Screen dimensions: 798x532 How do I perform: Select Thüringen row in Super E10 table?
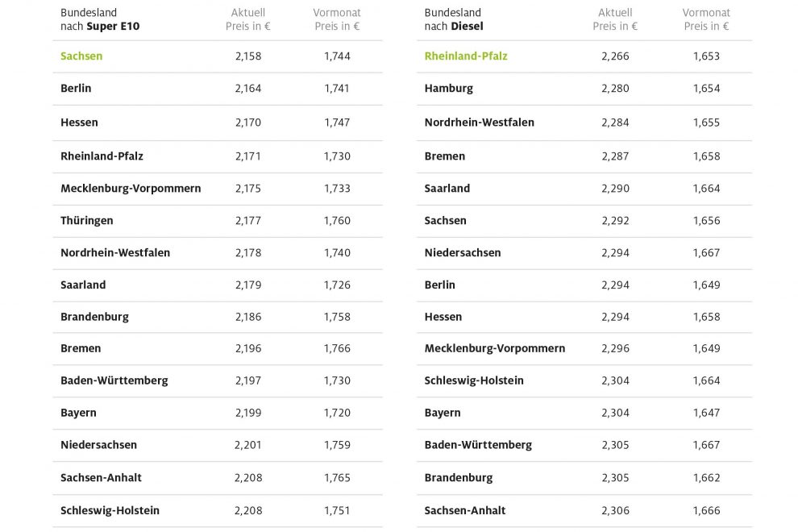(x=87, y=220)
